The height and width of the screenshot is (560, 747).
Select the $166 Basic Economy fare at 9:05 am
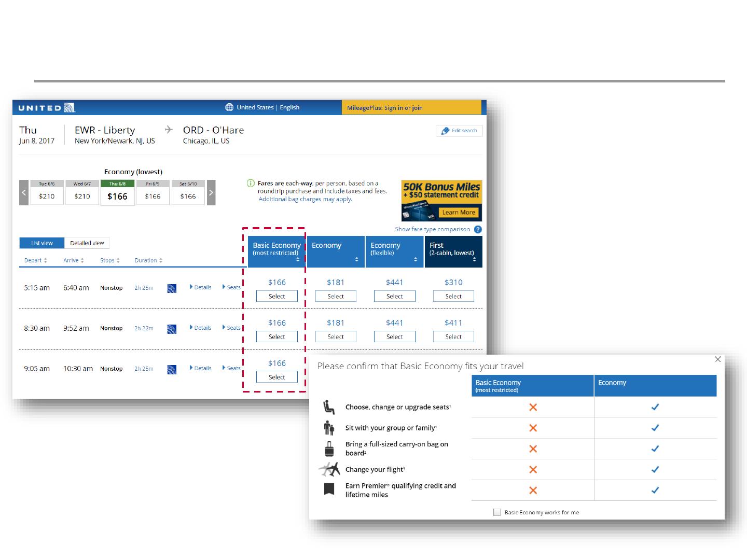tap(277, 377)
